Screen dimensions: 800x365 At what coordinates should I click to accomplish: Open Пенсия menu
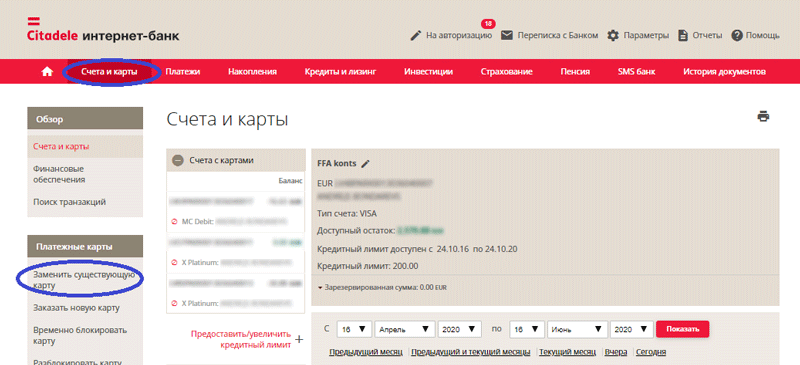575,72
